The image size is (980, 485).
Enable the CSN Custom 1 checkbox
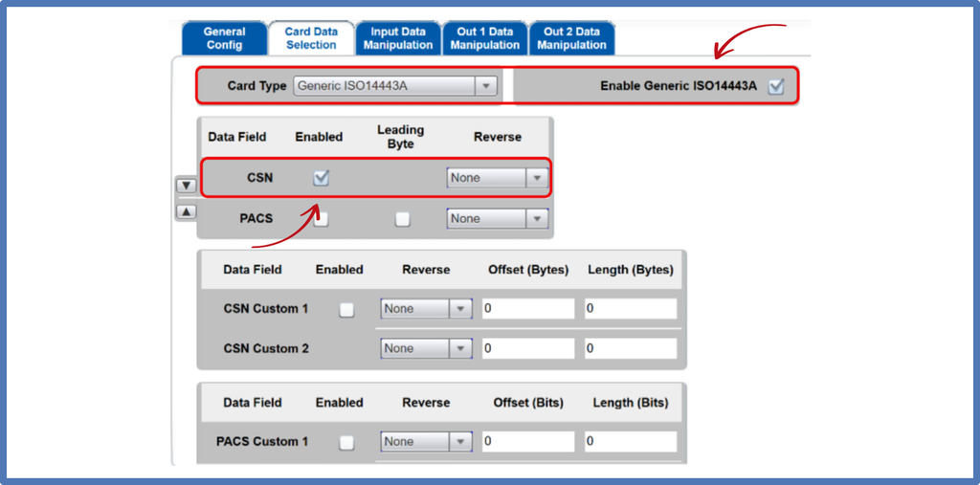[x=346, y=310]
